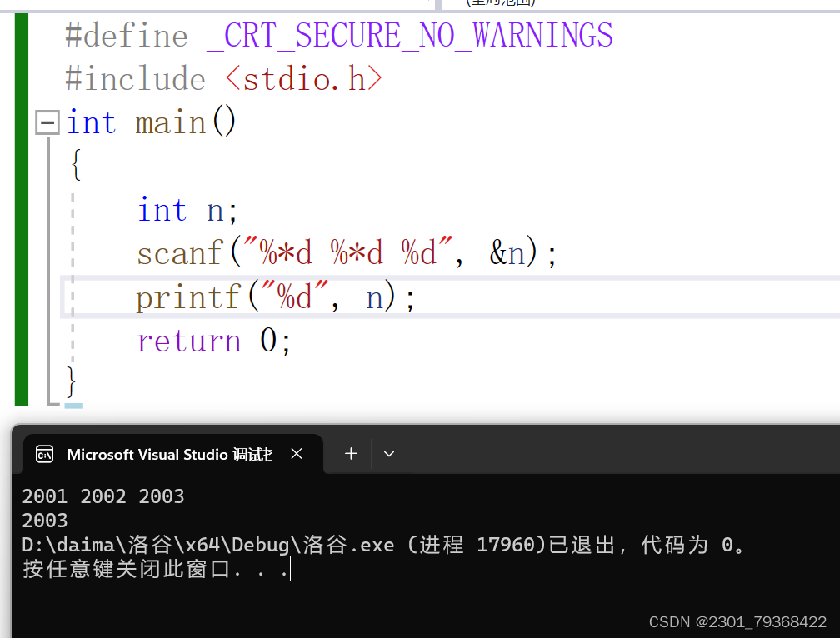Screen dimensions: 840x638
Task: Click the scanf function name in the code
Action: (179, 253)
